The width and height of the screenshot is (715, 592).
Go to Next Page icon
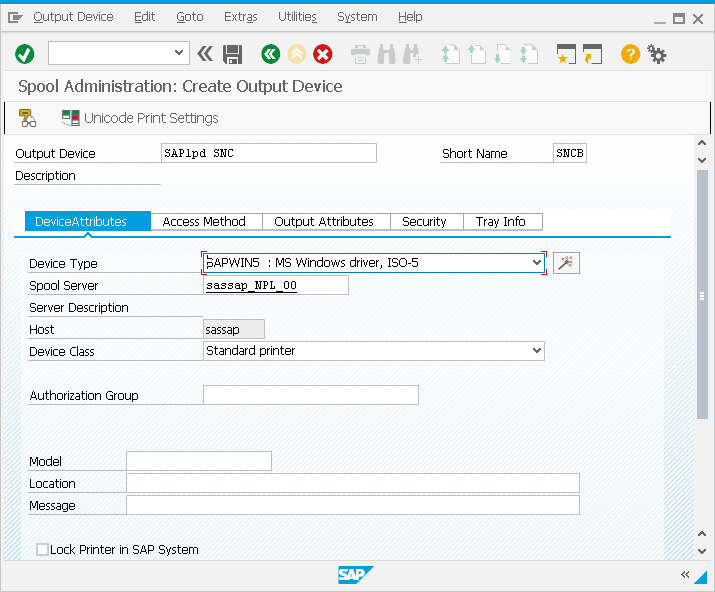[x=503, y=54]
